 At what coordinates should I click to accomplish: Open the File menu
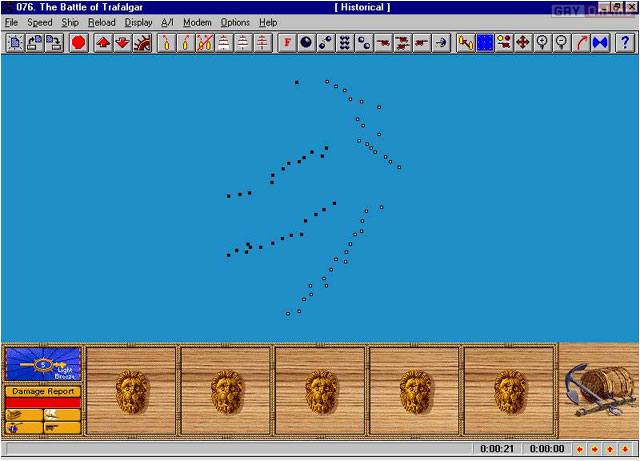tap(11, 22)
